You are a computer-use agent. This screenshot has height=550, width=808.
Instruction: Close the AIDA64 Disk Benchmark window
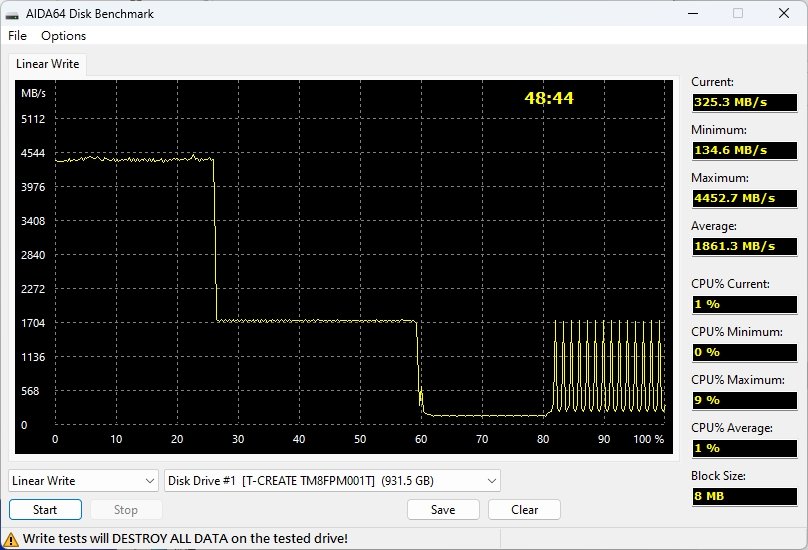[784, 13]
